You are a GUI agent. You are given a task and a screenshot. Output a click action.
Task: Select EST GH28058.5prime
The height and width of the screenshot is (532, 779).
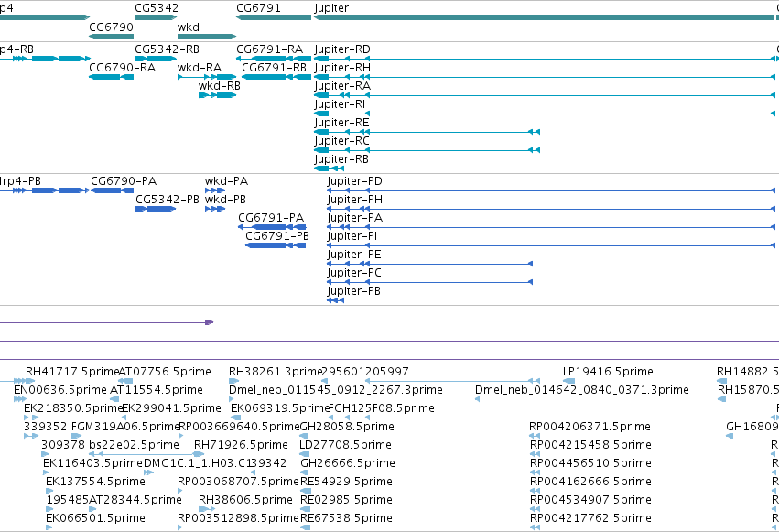click(x=347, y=427)
